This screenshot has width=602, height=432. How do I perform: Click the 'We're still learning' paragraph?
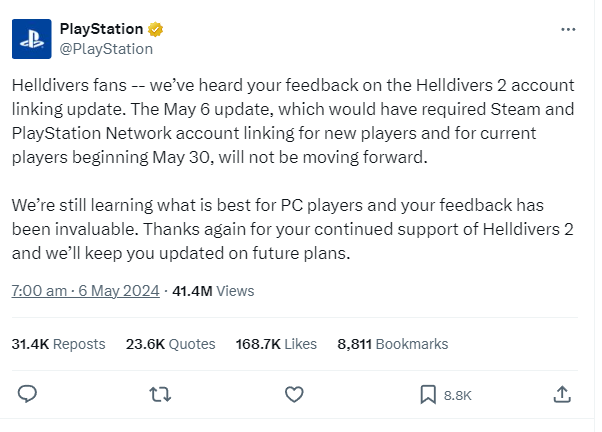[x=293, y=229]
